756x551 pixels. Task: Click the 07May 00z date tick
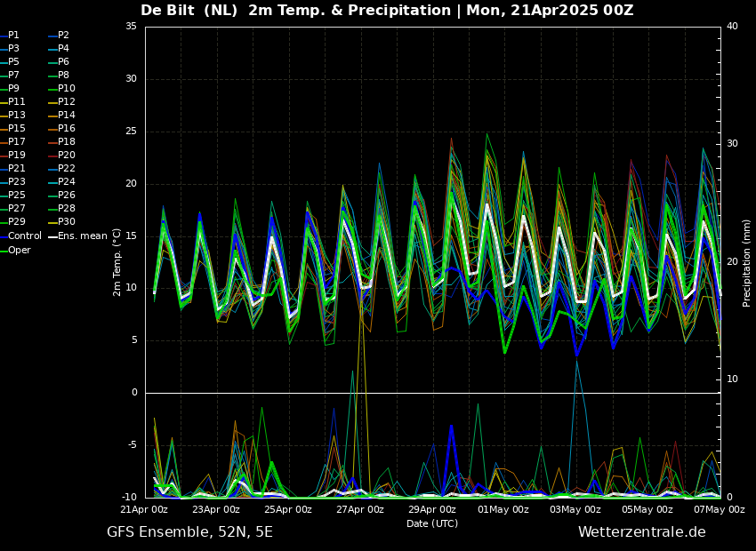[x=719, y=509]
